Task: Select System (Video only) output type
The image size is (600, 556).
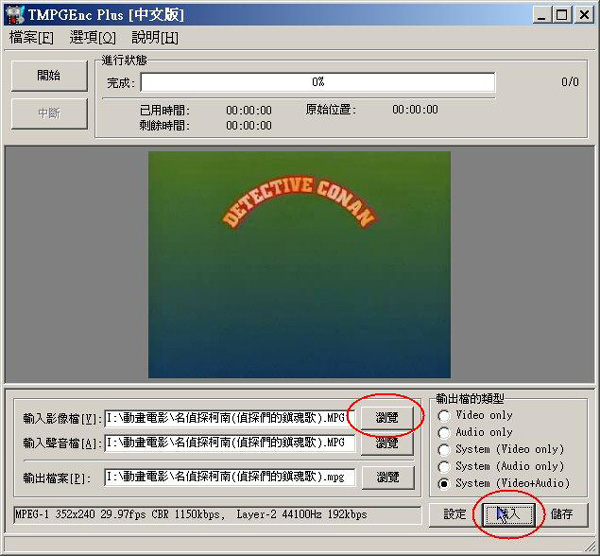Action: [x=501, y=449]
